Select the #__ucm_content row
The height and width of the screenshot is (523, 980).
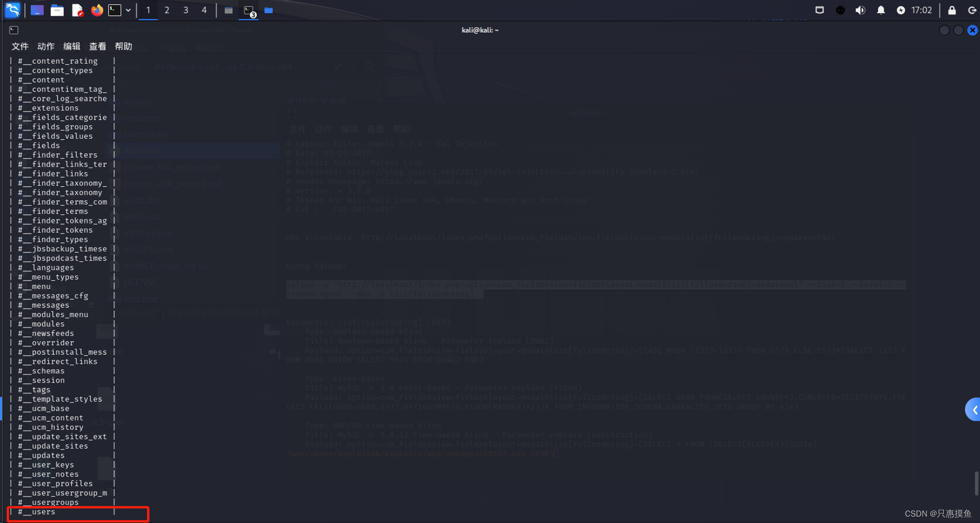(x=63, y=418)
